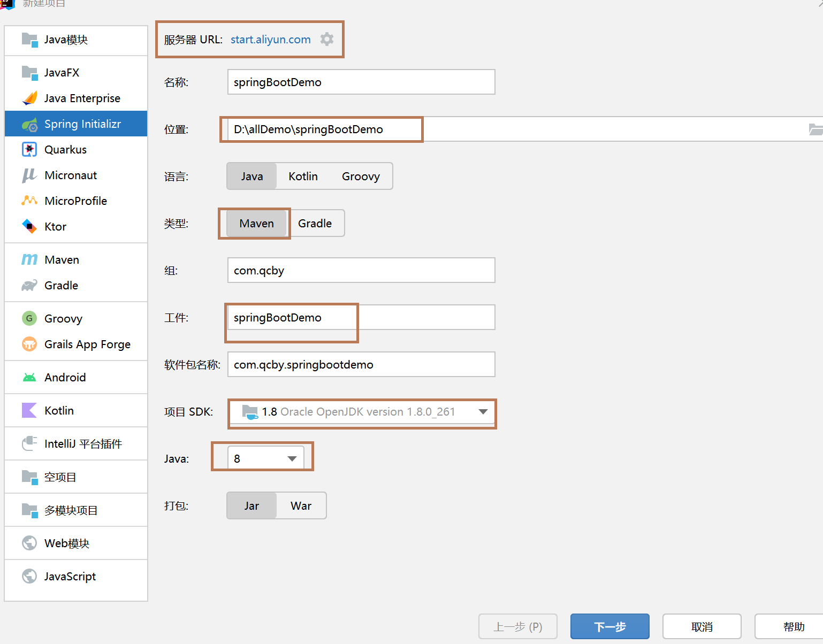Screen dimensions: 823x644
Task: Click the 名称 input field
Action: click(361, 82)
